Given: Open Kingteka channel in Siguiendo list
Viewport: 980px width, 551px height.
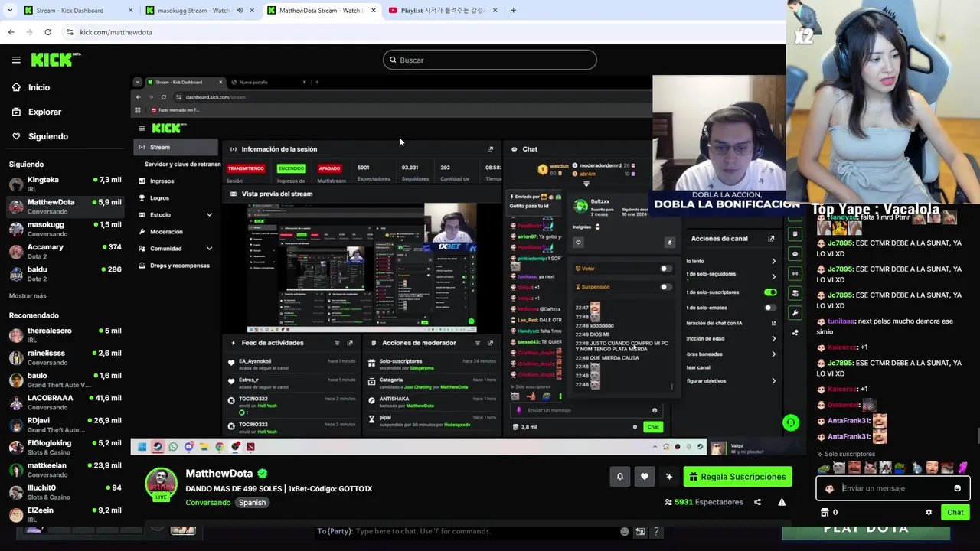Looking at the screenshot, I should click(x=65, y=184).
